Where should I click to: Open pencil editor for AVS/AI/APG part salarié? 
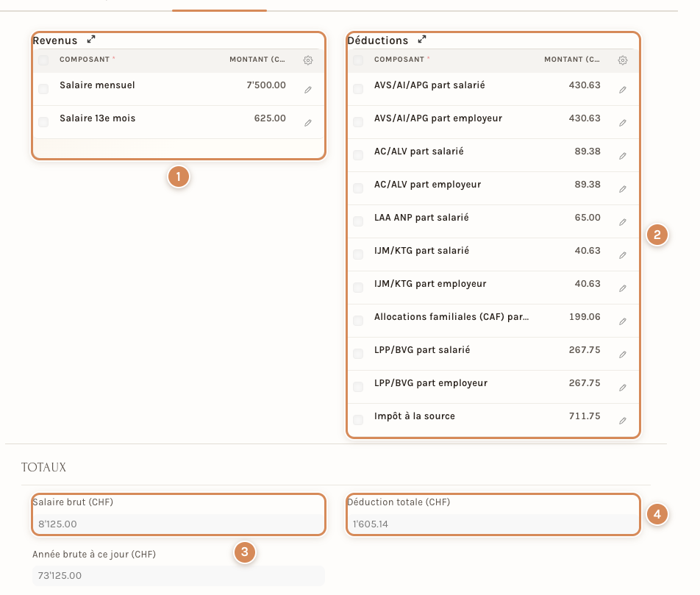pos(623,90)
